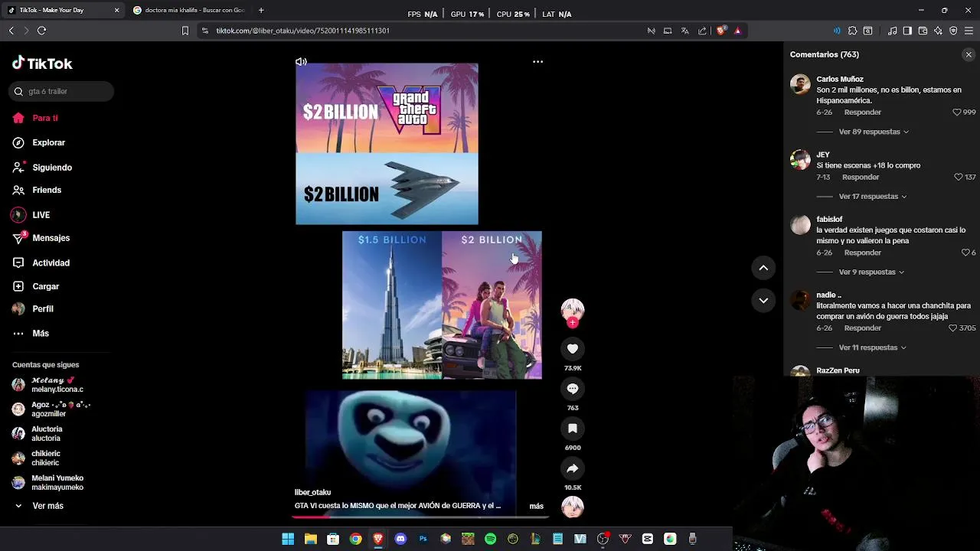Like the video with the heart icon
The width and height of the screenshot is (980, 551).
(x=573, y=349)
